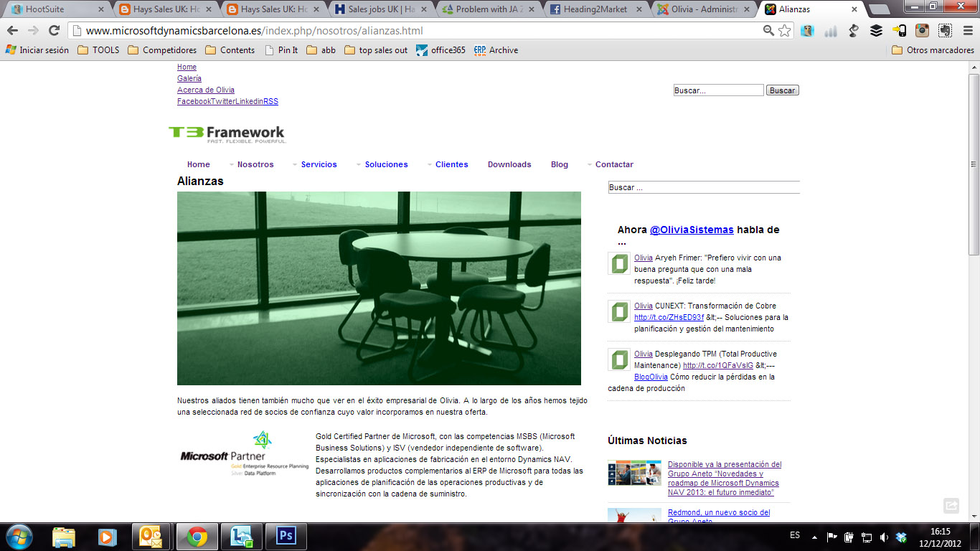This screenshot has width=980, height=551.
Task: Open the Buffer stacked layers extension
Action: [876, 31]
